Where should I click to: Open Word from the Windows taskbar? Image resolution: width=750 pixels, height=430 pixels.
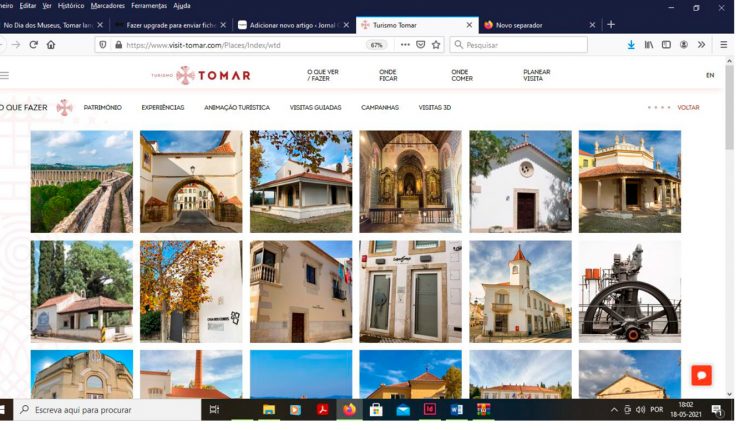pyautogui.click(x=457, y=410)
